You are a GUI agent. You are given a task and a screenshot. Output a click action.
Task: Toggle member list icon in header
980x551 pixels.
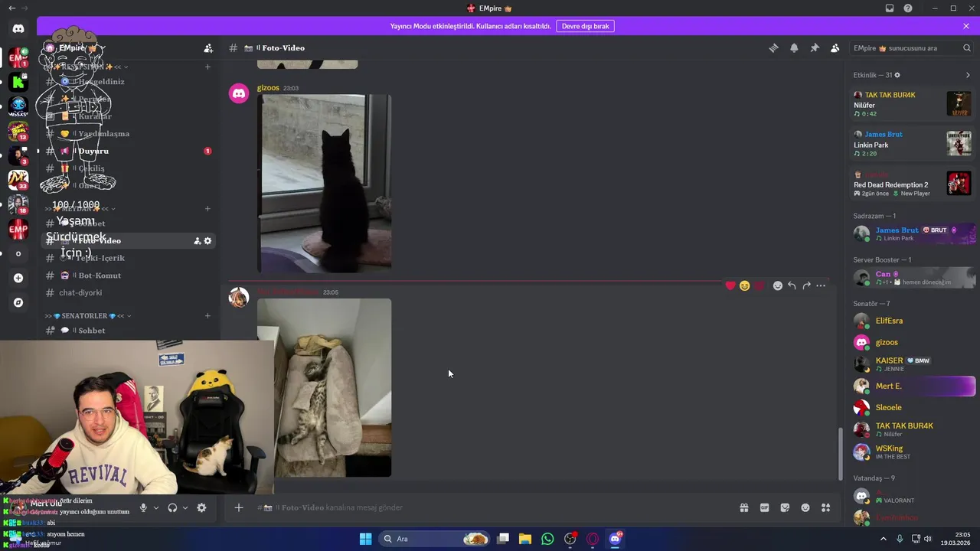tap(835, 48)
